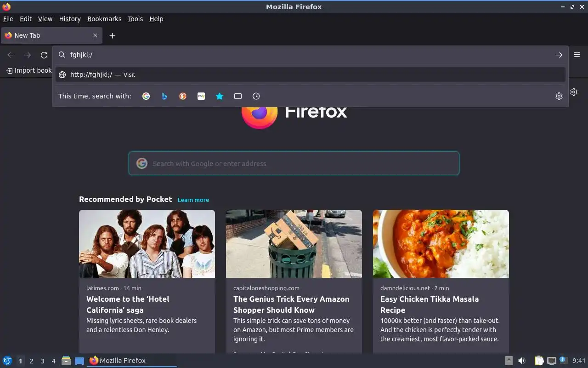Search in Bookmarks star icon
The image size is (588, 368).
coord(220,96)
